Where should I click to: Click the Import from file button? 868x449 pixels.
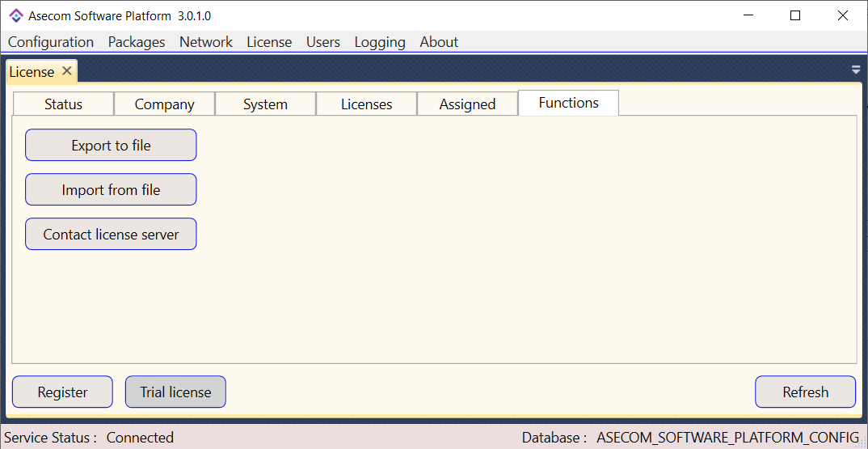[x=111, y=190]
